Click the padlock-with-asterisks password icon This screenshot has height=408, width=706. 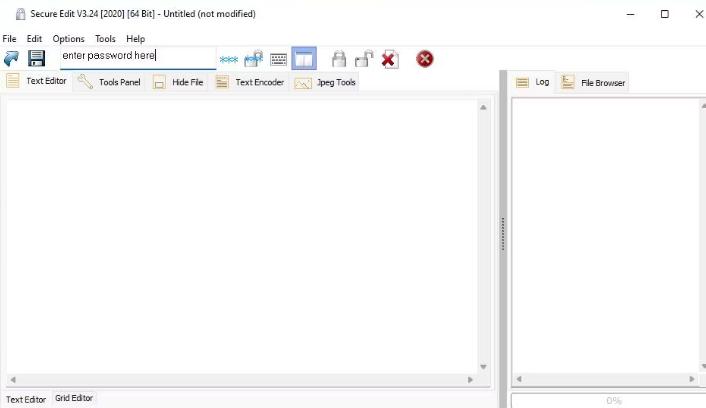(x=253, y=59)
